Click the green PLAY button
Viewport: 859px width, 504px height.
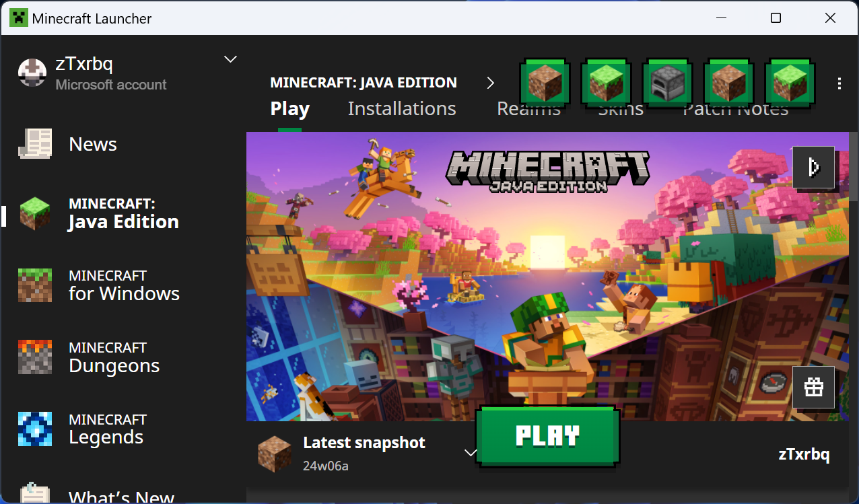click(x=547, y=436)
